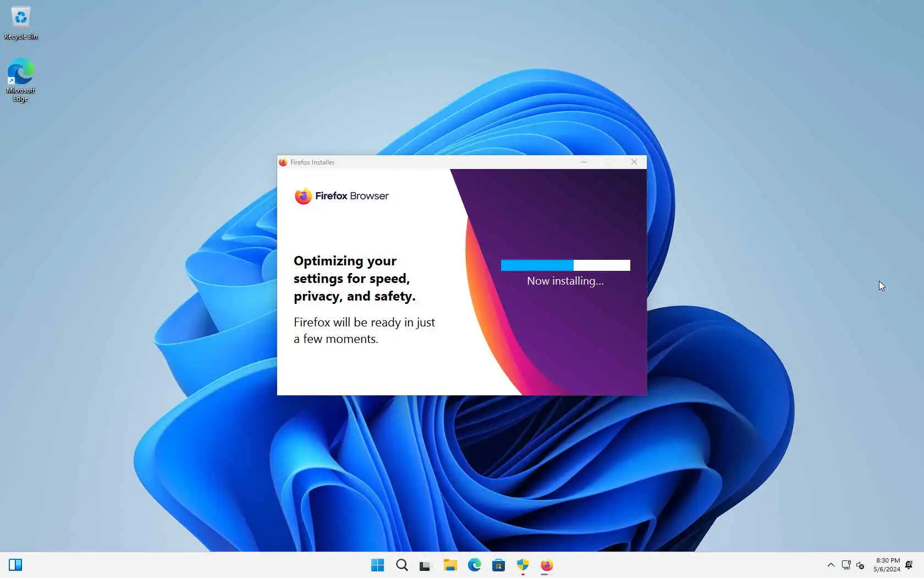Open Microsoft Store from the taskbar
Screen dimensions: 924x578
[498, 565]
